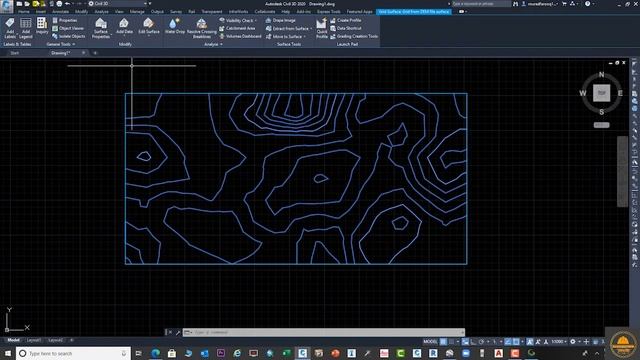The image size is (640, 360).
Task: Open the WCS dropdown below ViewCube
Action: point(601,125)
